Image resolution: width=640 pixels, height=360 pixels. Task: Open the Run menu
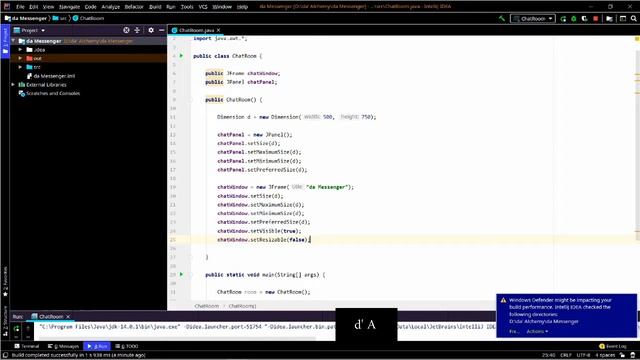coord(171,7)
